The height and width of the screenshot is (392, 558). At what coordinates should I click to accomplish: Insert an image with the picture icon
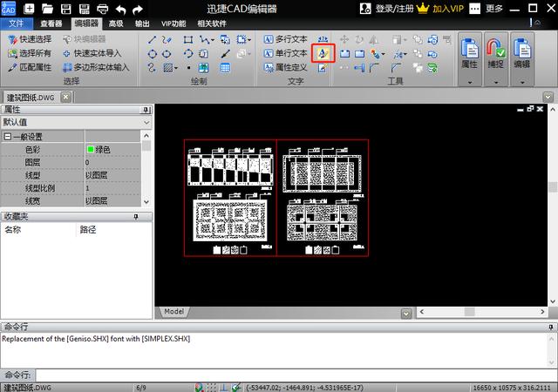tap(203, 68)
